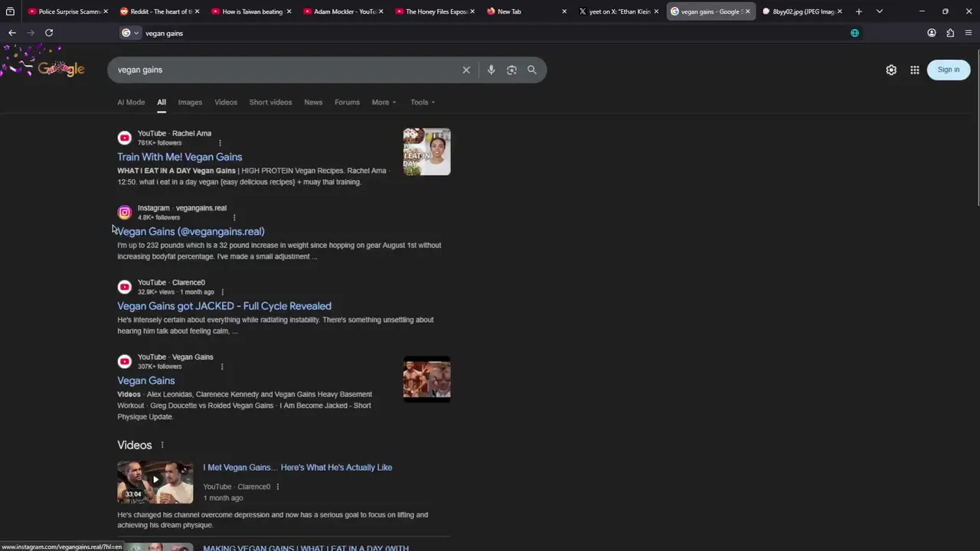
Task: Expand the Tools dropdown
Action: tap(422, 102)
